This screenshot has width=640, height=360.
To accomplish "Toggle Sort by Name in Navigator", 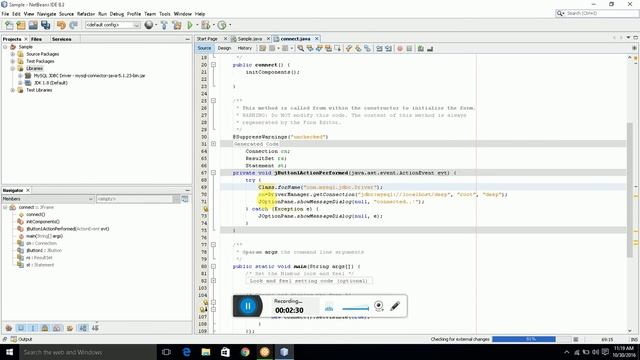I will pyautogui.click(x=83, y=328).
